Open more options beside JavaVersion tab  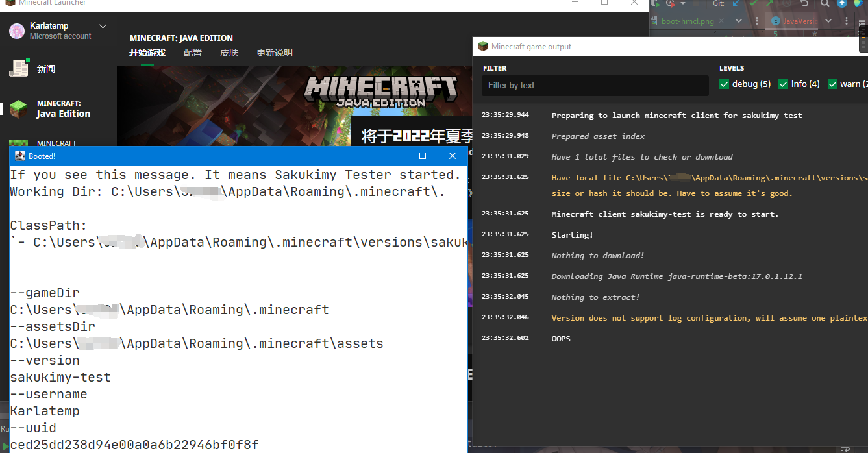click(x=846, y=21)
